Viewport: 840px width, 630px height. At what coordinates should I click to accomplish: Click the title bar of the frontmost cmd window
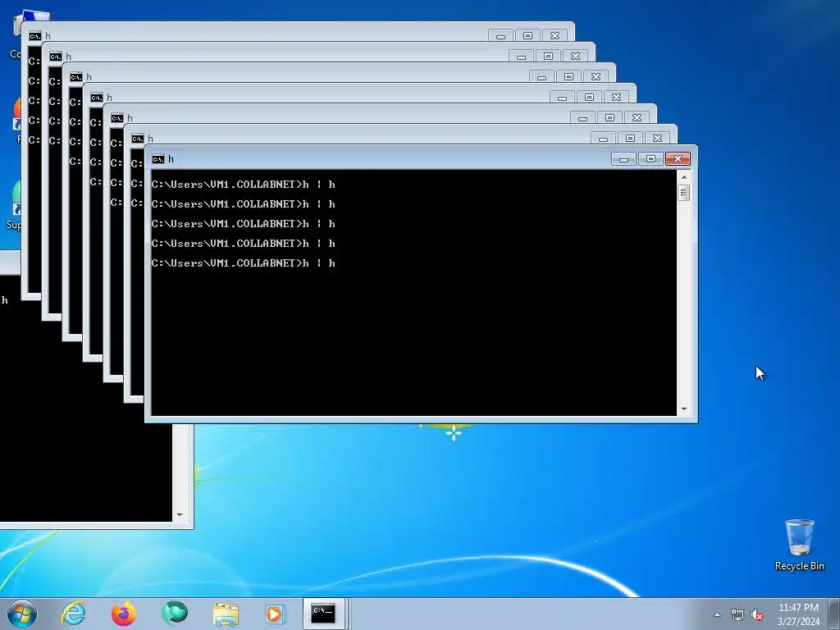[x=391, y=159]
